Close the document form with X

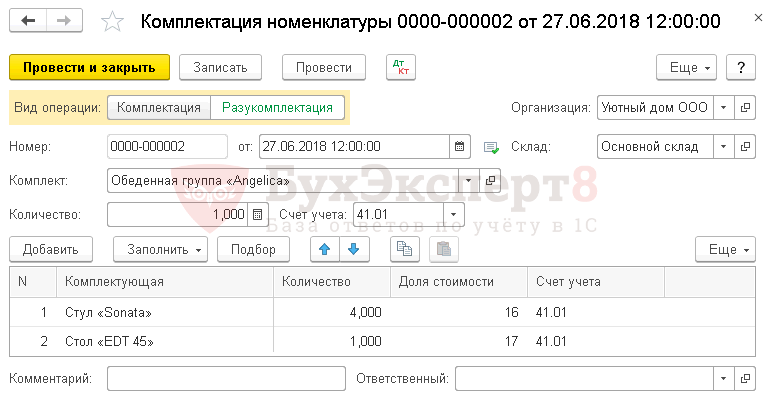(x=758, y=18)
